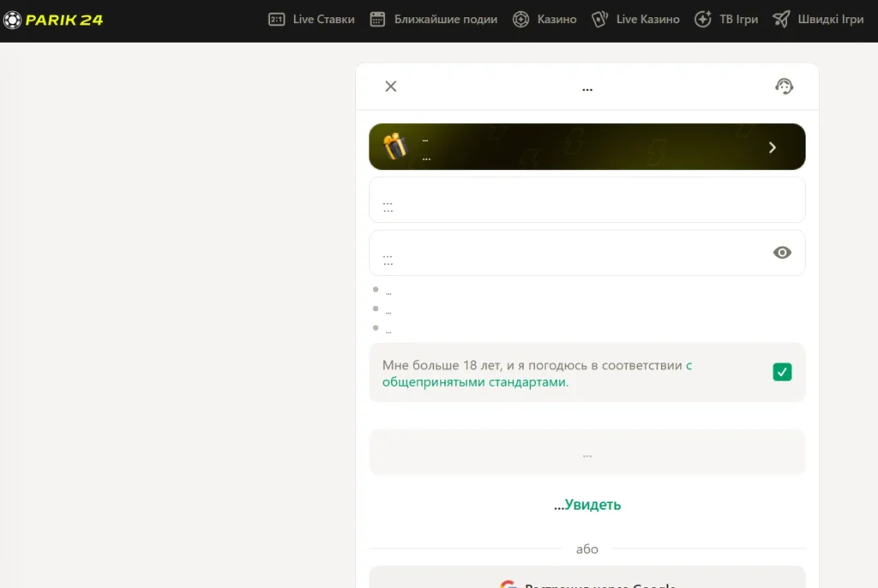878x588 pixels.
Task: Close the registration form with X
Action: [x=391, y=86]
